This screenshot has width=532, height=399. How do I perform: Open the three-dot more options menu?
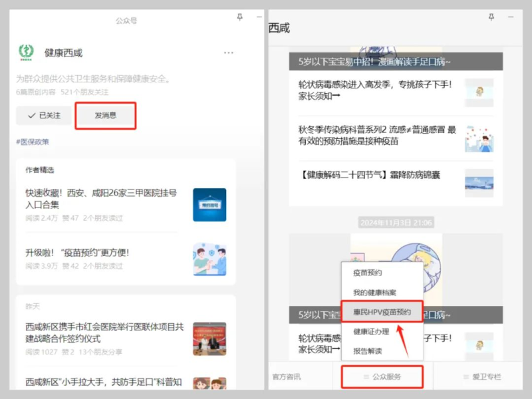pyautogui.click(x=229, y=53)
